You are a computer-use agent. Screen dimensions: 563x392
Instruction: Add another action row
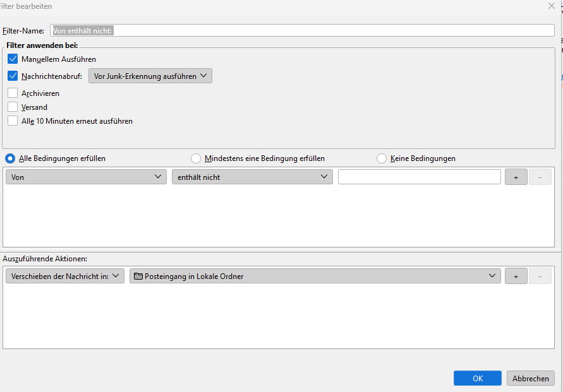(516, 276)
